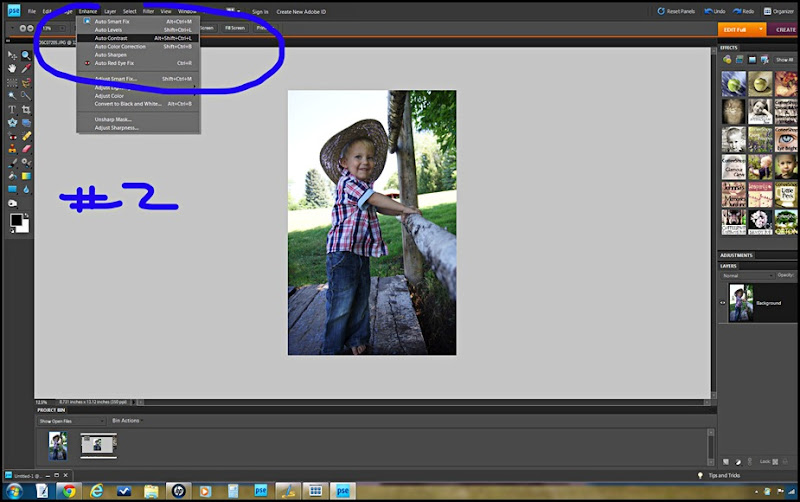
Task: Open the Layer menu
Action: pos(110,11)
